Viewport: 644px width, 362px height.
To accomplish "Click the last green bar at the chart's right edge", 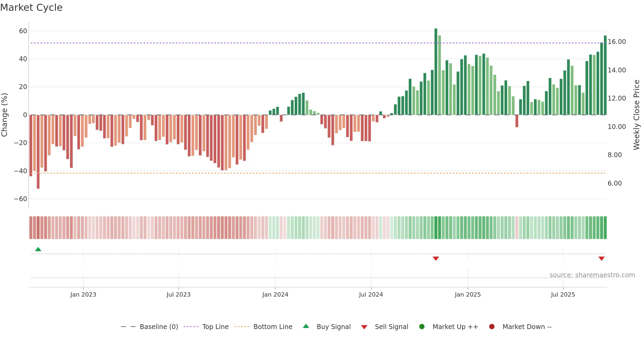I will pyautogui.click(x=605, y=75).
